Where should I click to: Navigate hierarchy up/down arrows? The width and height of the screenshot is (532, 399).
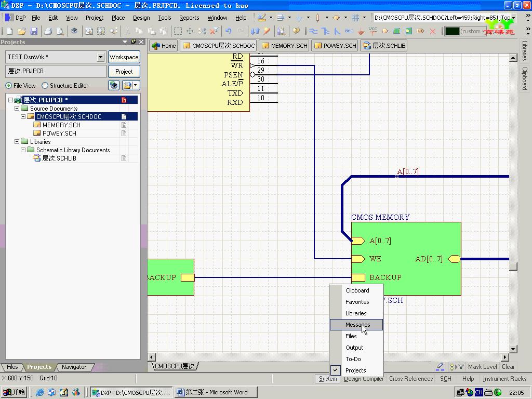[255, 31]
